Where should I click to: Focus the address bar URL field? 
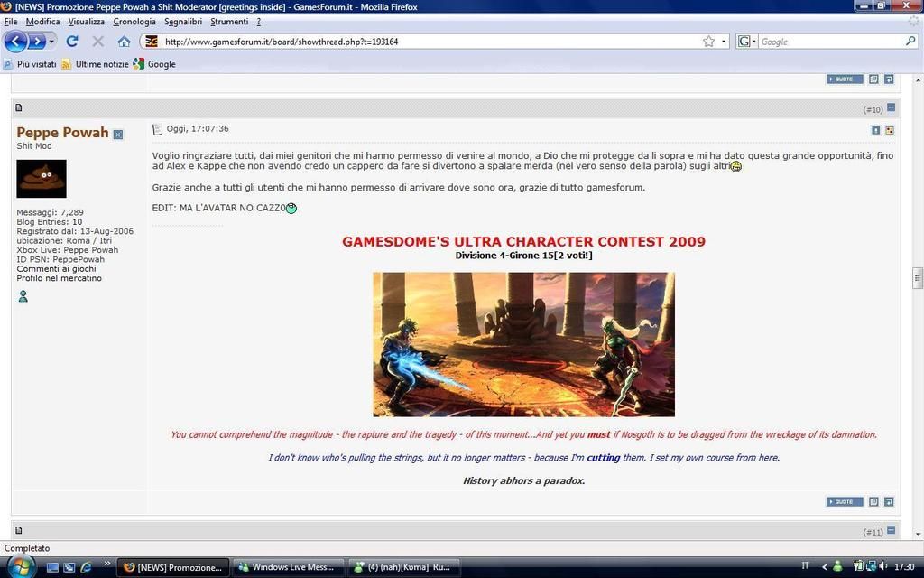430,42
